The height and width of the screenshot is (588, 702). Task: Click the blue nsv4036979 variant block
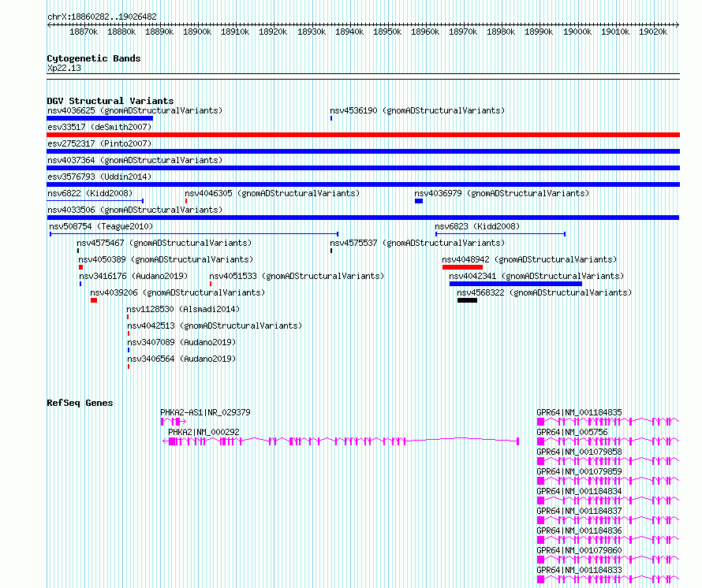[x=419, y=201]
